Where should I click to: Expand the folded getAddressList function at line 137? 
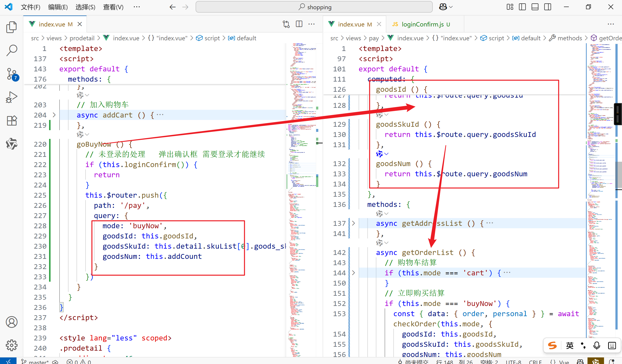354,223
